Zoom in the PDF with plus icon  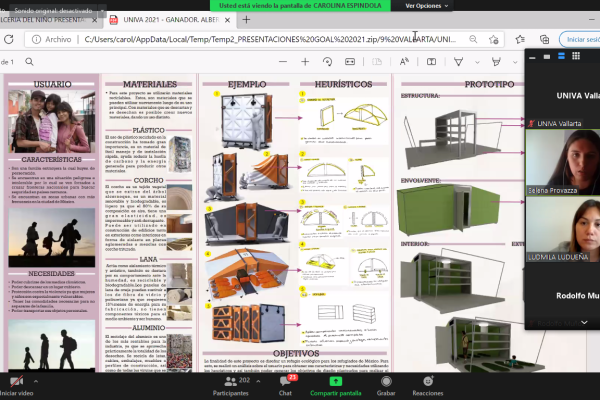tap(305, 62)
